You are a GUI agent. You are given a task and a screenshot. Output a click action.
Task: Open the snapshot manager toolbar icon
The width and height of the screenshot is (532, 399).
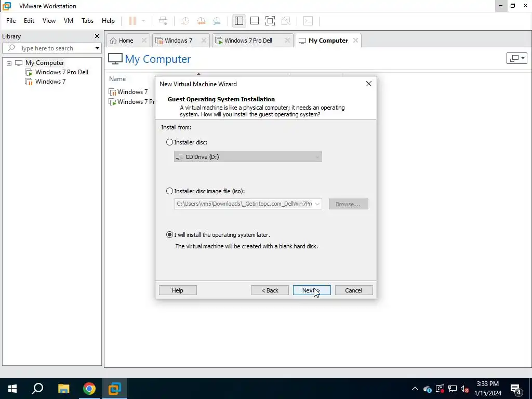pyautogui.click(x=217, y=21)
